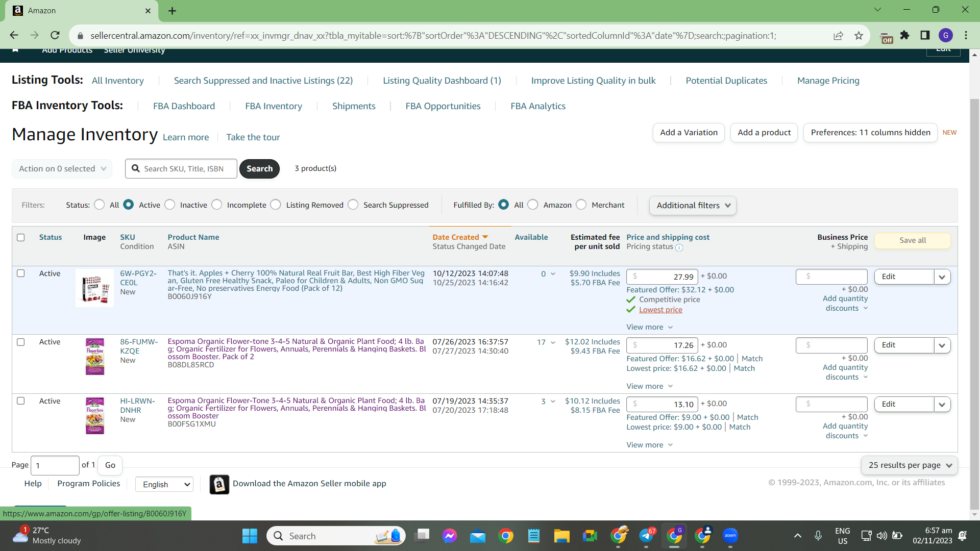Edit the 27.99 price input field

(662, 277)
